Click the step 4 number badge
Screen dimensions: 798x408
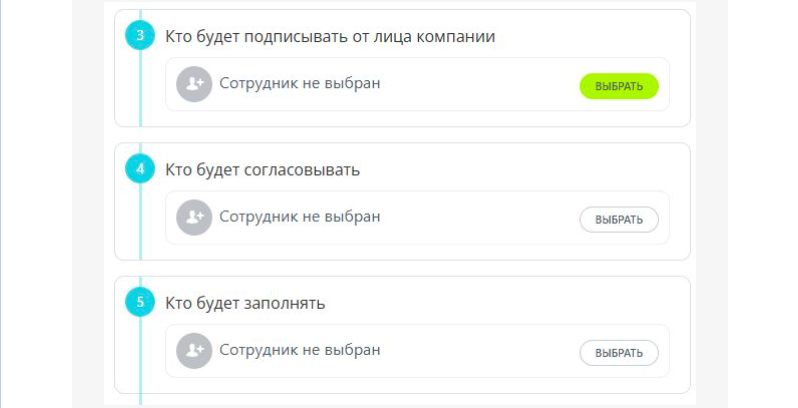point(140,169)
